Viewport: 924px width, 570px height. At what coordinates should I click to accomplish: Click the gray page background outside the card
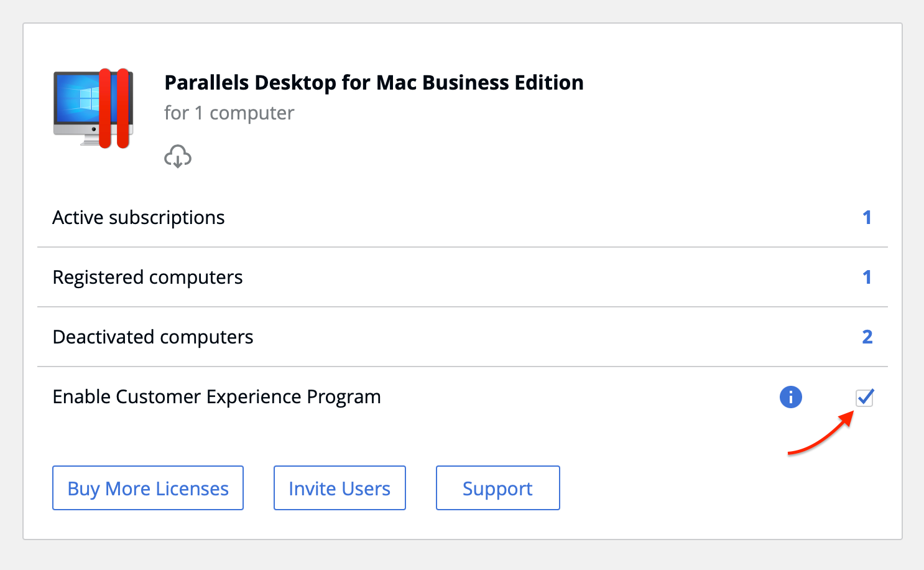(x=461, y=555)
